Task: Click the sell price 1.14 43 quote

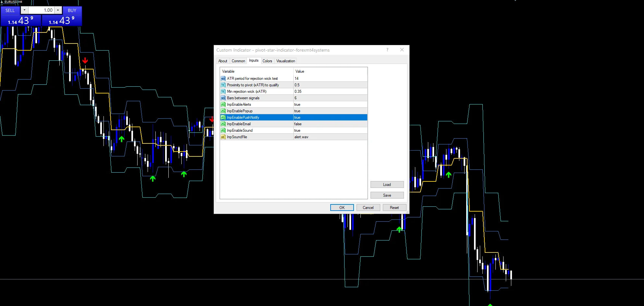Action: (21, 20)
